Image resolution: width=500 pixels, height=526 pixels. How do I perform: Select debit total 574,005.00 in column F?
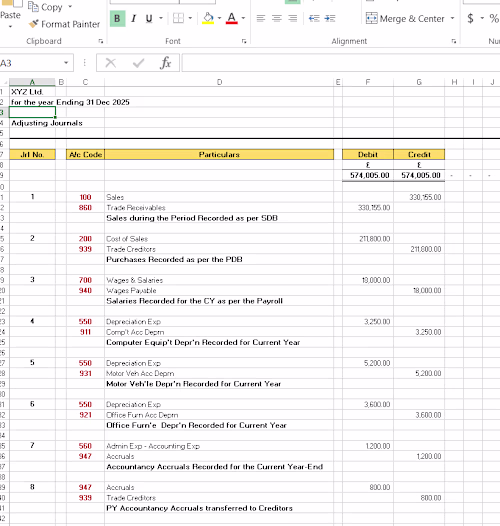coord(368,175)
